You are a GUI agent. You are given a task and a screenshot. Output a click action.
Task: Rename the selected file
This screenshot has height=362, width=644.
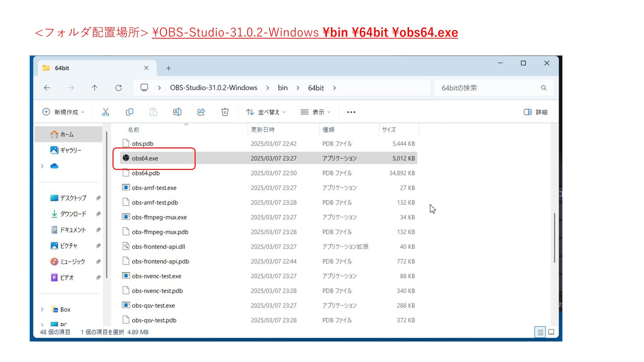177,112
